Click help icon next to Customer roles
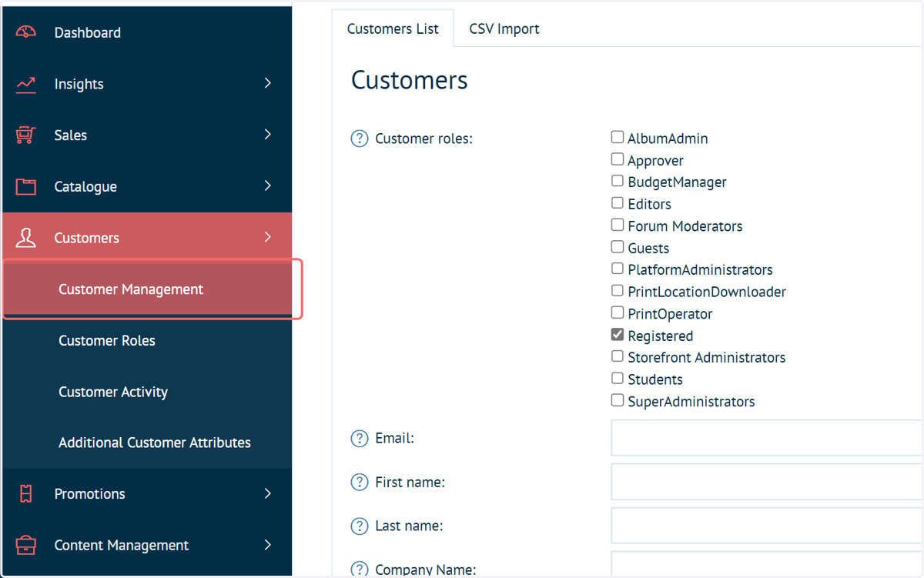This screenshot has height=578, width=924. point(360,139)
